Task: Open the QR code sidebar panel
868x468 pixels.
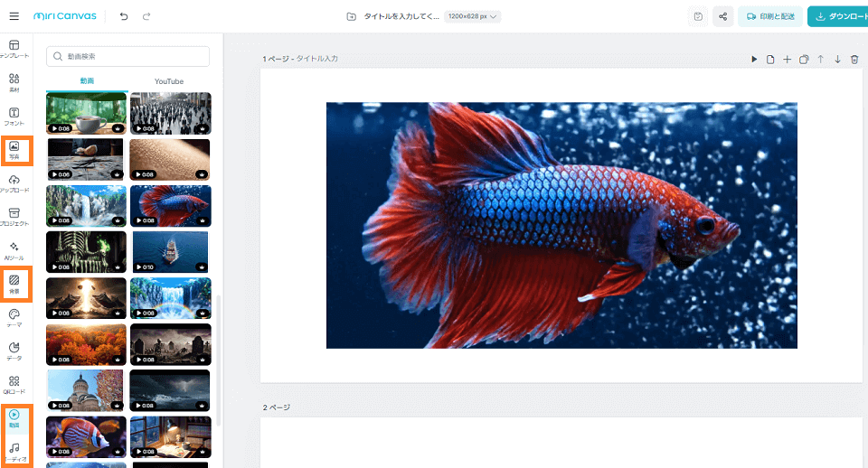Action: (14, 385)
